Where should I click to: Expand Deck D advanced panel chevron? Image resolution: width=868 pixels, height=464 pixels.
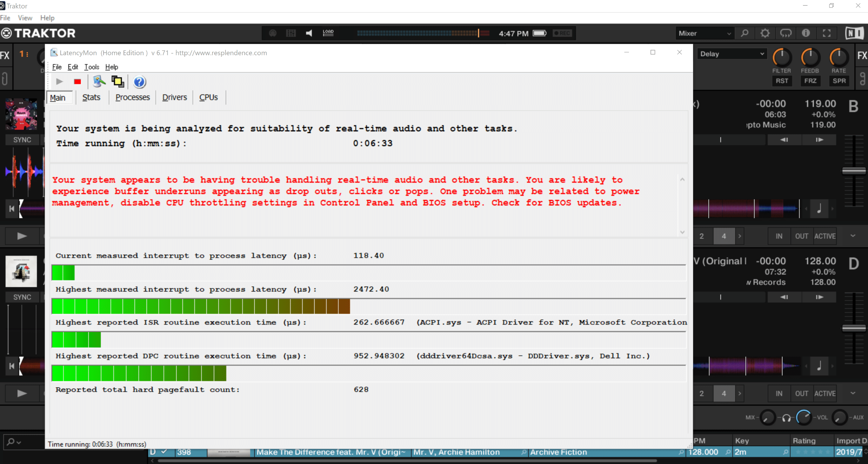[853, 393]
